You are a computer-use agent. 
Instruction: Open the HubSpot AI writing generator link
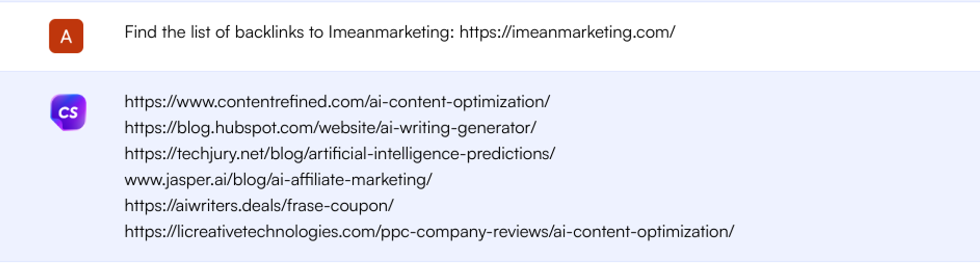(330, 128)
